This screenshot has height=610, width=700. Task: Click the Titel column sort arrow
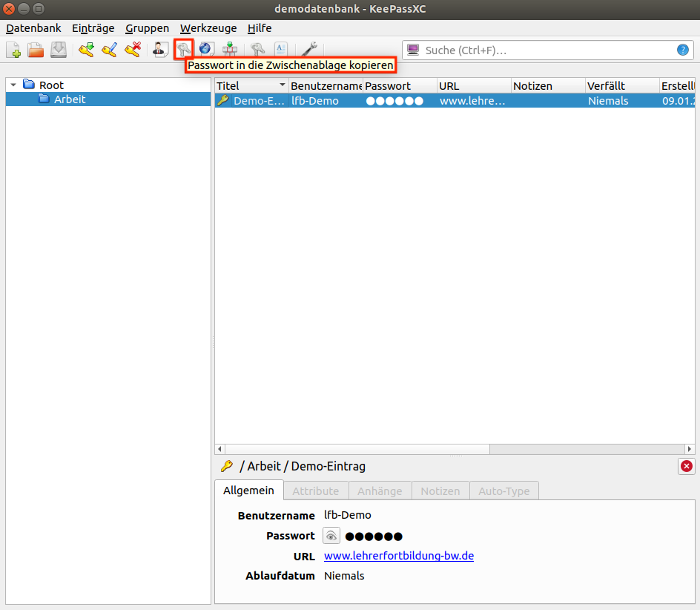tap(282, 86)
